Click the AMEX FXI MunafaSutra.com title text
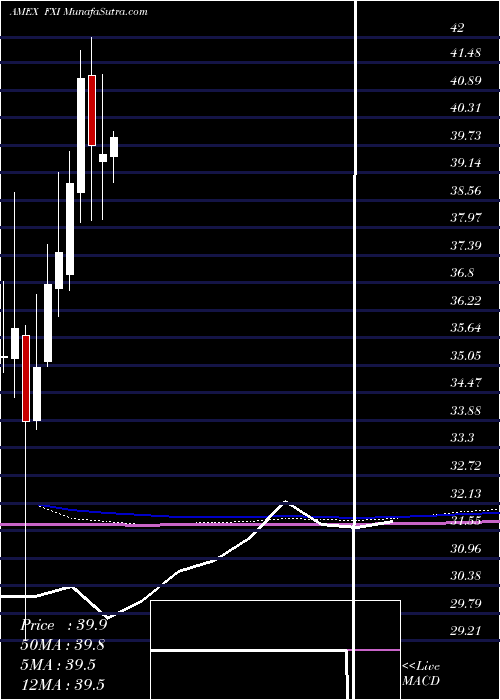 click(x=79, y=12)
